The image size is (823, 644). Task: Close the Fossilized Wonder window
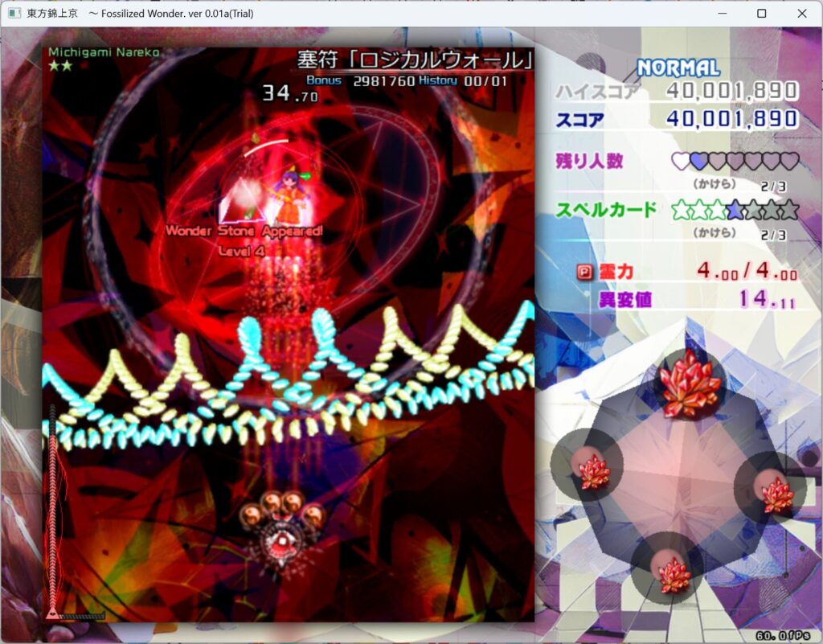802,14
